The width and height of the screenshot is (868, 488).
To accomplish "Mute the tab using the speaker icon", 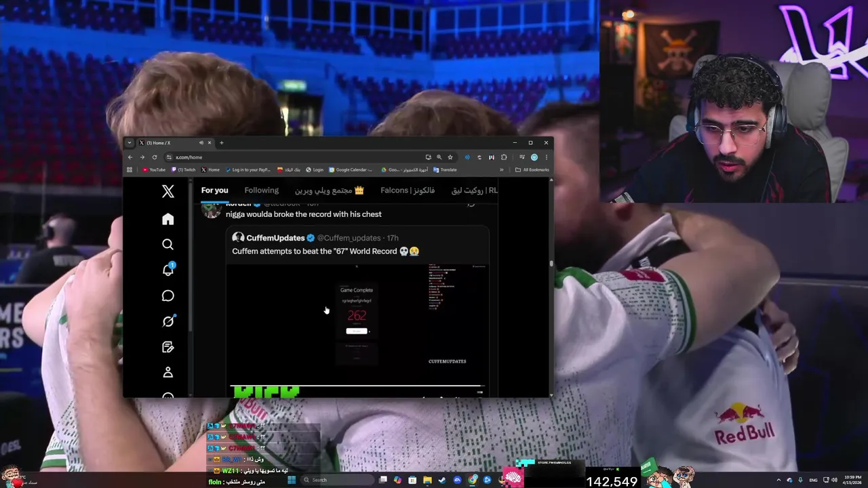I will (201, 143).
